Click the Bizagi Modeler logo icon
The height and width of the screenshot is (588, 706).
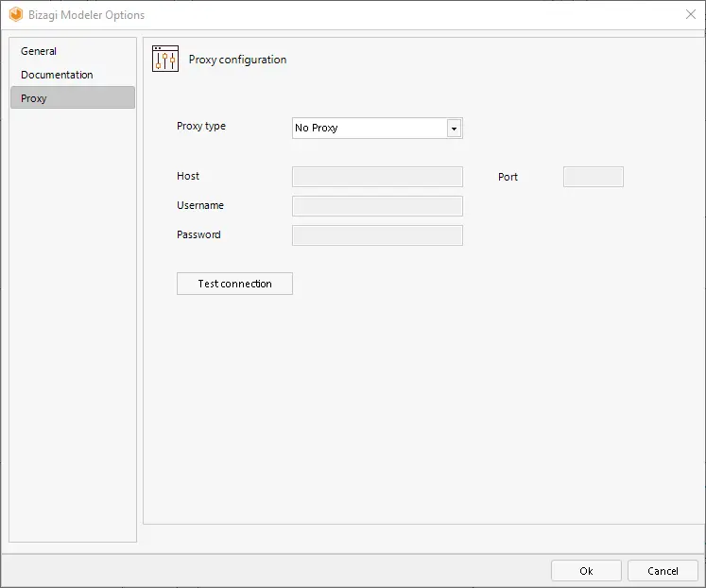tap(16, 14)
